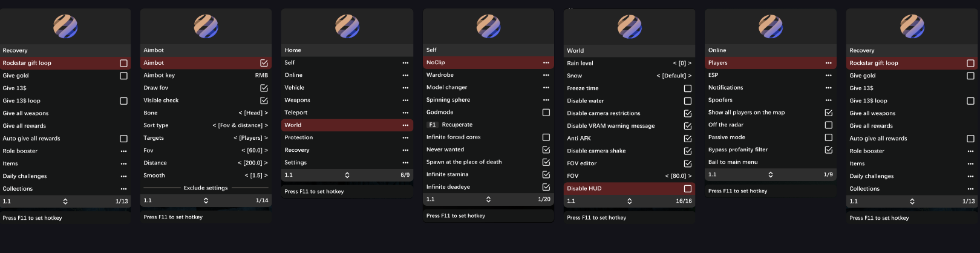Open NoClip options via its three-dots icon
The image size is (980, 253).
click(x=546, y=62)
